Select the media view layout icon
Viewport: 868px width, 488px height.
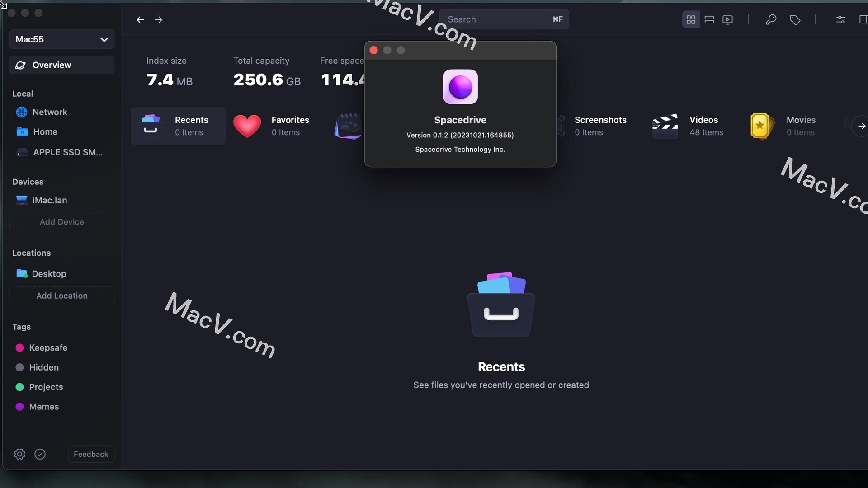[728, 19]
